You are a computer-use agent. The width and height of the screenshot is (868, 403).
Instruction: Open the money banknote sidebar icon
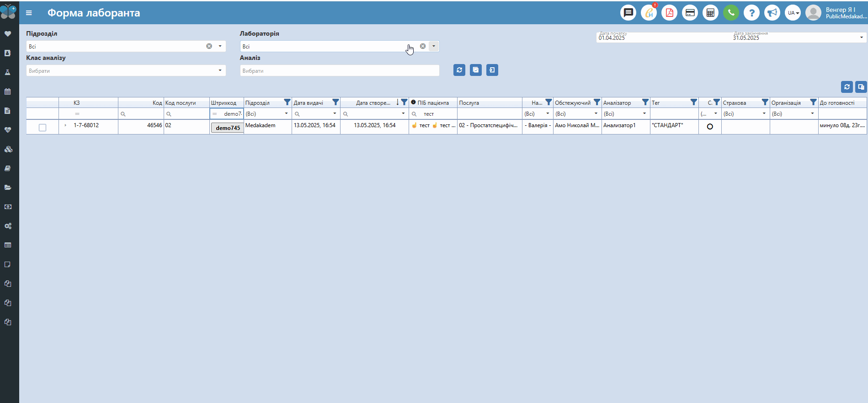(x=8, y=207)
